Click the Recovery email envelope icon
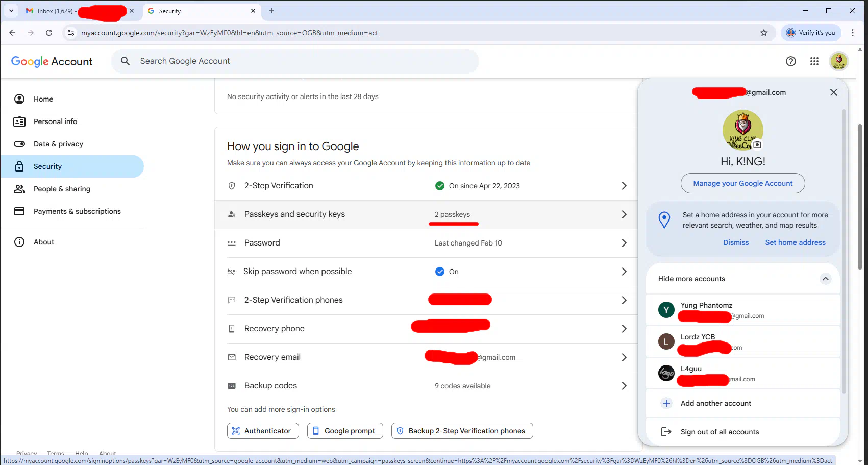 [232, 357]
